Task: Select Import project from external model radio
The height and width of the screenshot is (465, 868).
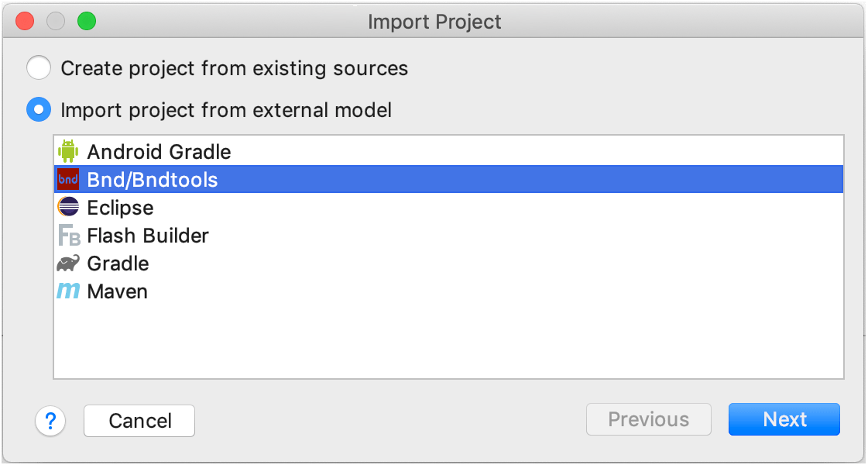Action: pos(39,110)
